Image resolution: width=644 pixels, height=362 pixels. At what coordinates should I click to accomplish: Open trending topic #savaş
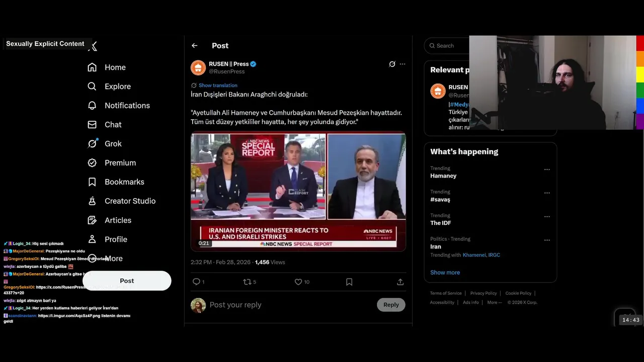pos(440,200)
